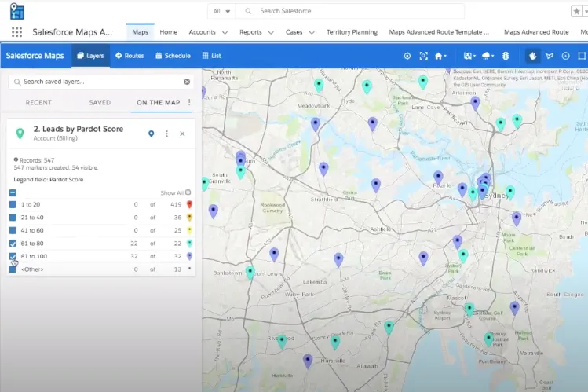
Task: Open the Territory Planning tab
Action: [352, 32]
